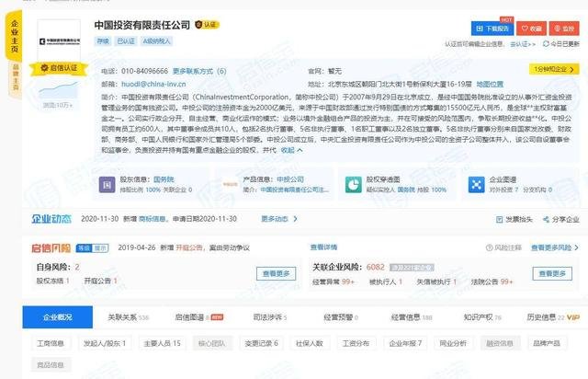
Task: Expand 查看更多风险
Action: pos(555,247)
